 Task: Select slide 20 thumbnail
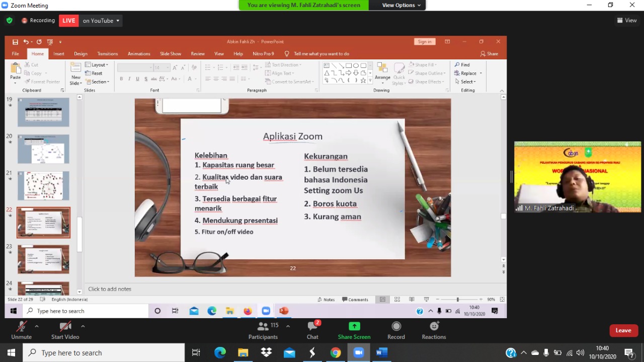click(43, 149)
